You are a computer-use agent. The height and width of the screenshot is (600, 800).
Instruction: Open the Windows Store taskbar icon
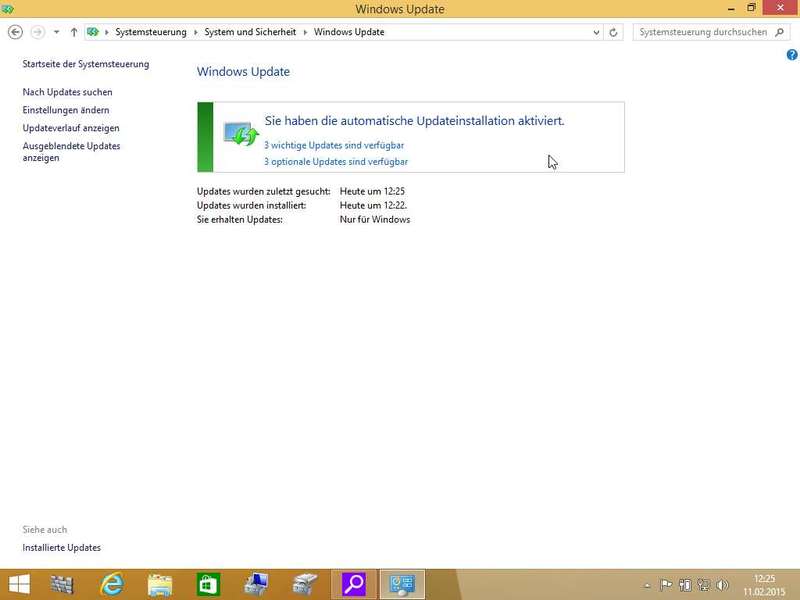(208, 584)
